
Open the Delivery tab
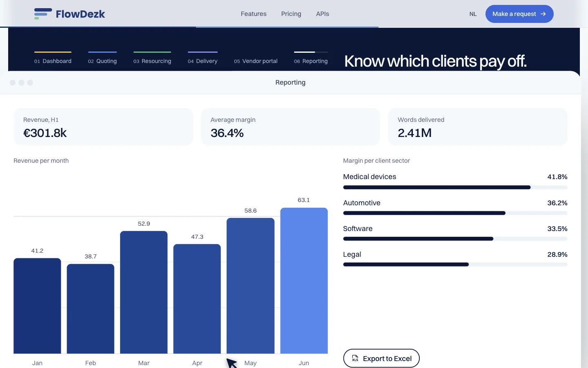(203, 58)
